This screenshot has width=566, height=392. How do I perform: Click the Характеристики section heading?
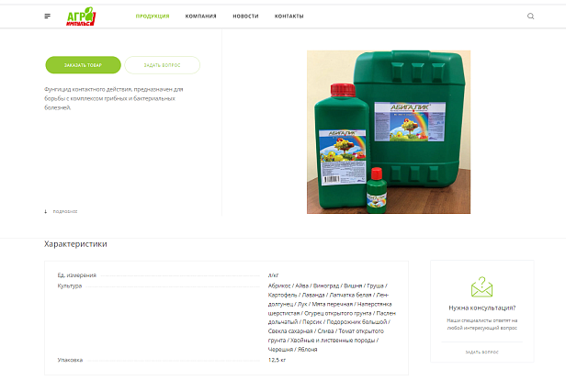point(75,244)
